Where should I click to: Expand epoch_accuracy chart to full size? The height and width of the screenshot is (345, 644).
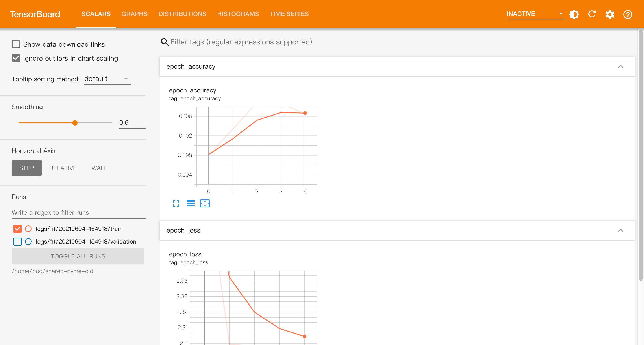coord(176,203)
